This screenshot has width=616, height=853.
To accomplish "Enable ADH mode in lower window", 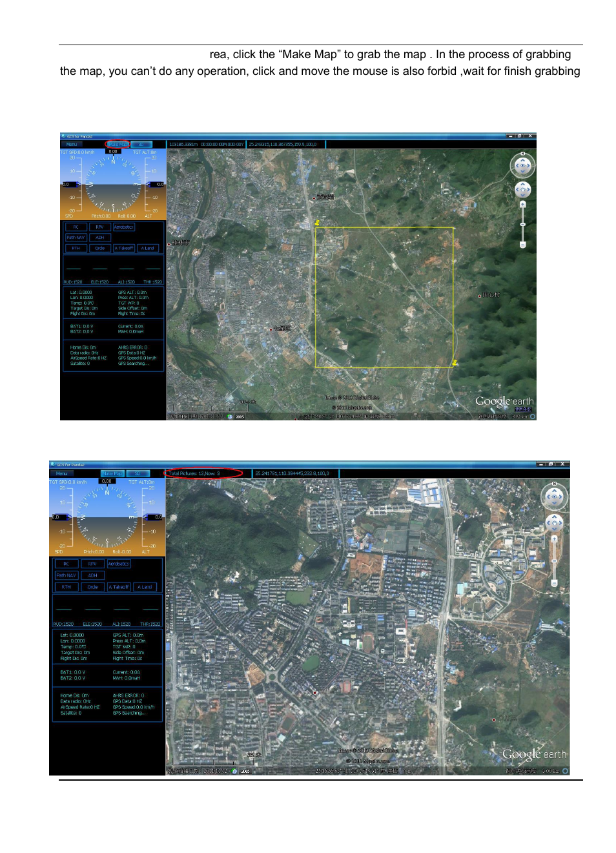I will 92,575.
